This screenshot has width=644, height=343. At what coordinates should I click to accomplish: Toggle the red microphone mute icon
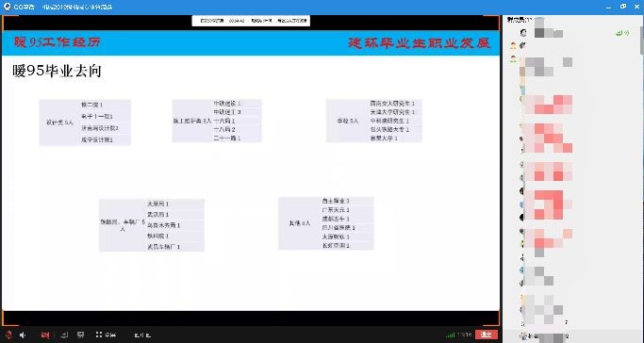tap(8, 335)
